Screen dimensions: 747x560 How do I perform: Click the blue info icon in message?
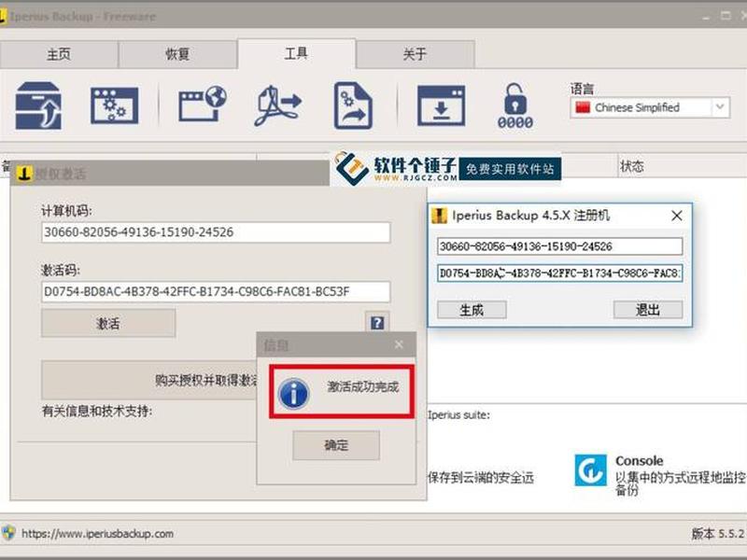point(293,393)
